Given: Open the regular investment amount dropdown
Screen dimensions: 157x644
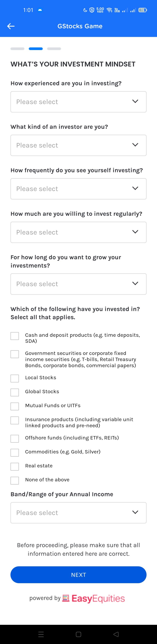Looking at the screenshot, I should (x=78, y=232).
